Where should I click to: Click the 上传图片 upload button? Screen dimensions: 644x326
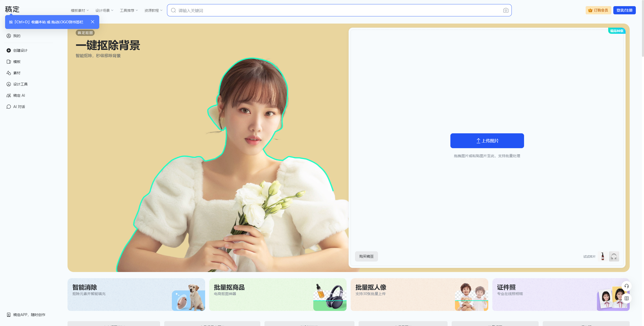click(487, 140)
